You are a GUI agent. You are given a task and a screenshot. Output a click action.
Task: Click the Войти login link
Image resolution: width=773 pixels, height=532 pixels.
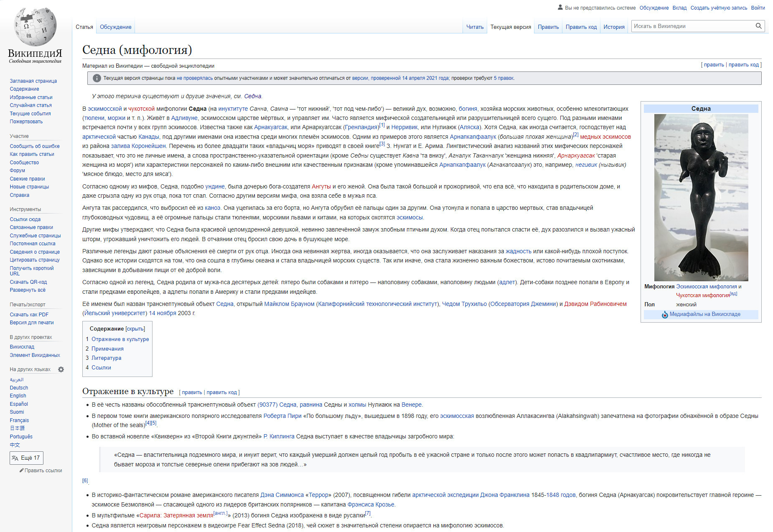click(758, 8)
